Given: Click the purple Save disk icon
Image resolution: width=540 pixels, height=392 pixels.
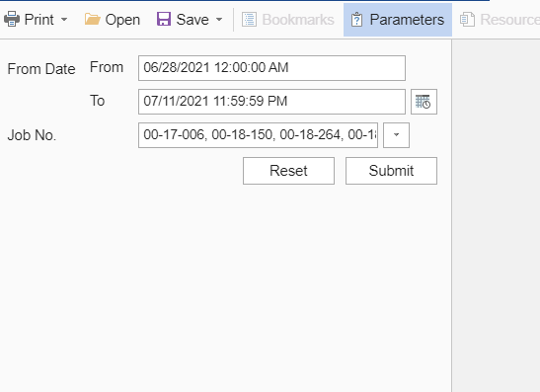Looking at the screenshot, I should tap(164, 19).
